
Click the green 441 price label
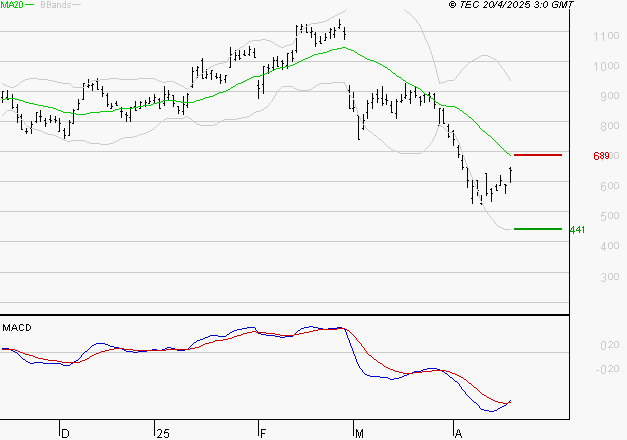pyautogui.click(x=577, y=230)
